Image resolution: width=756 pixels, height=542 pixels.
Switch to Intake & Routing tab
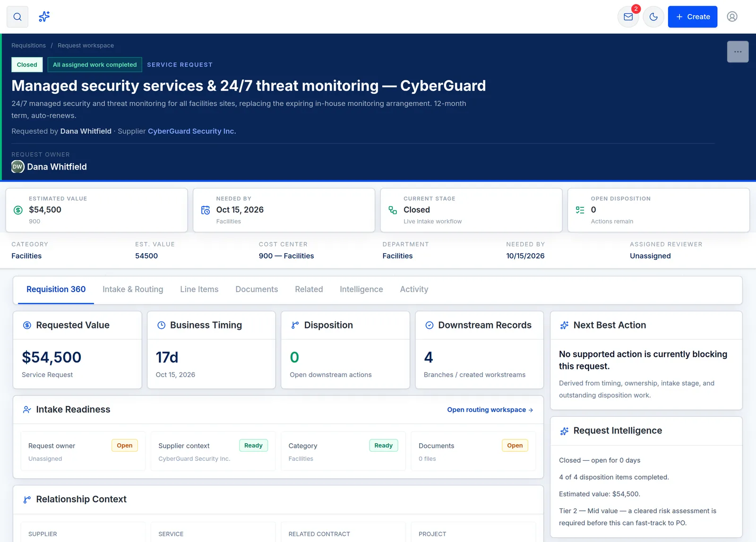(133, 289)
